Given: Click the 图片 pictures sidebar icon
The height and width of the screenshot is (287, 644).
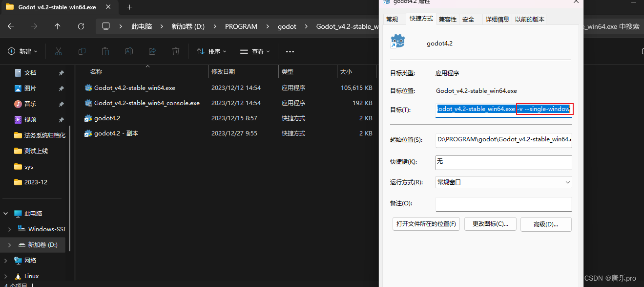Looking at the screenshot, I should (x=18, y=88).
